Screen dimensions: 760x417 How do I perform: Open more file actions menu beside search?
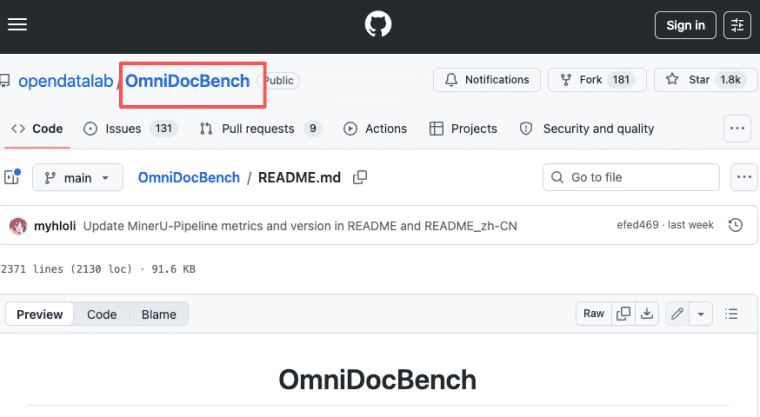tap(744, 177)
